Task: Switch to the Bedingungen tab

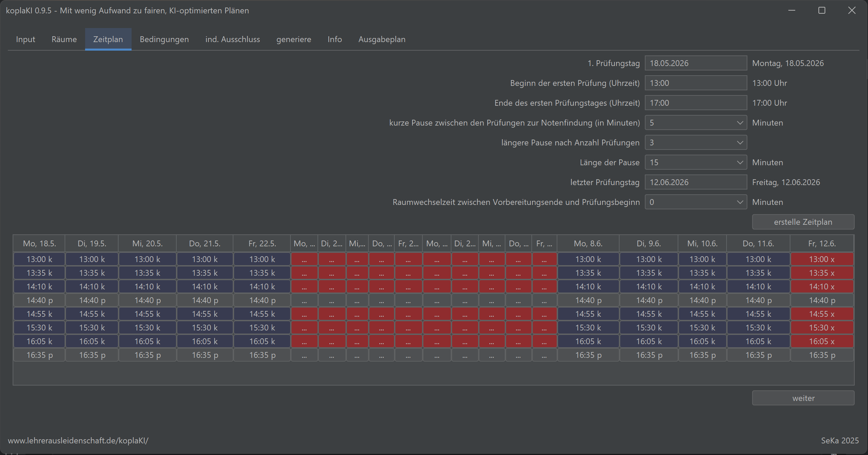Action: [164, 39]
